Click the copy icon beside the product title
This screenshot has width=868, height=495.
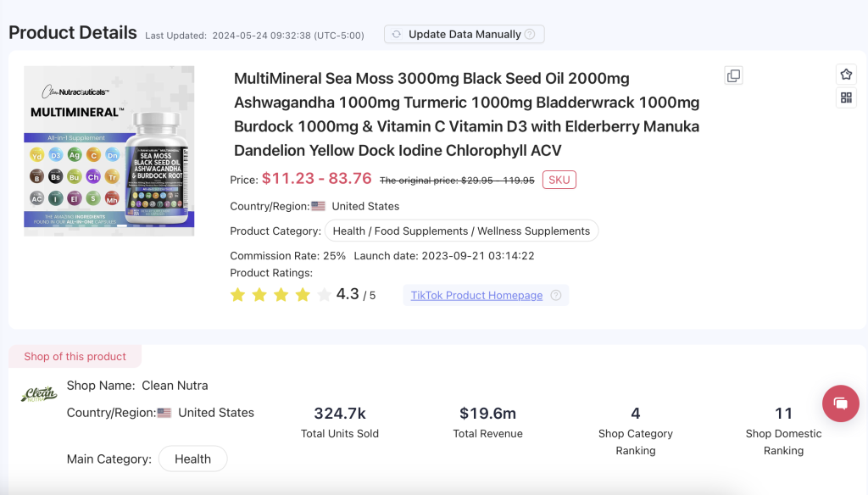[733, 76]
